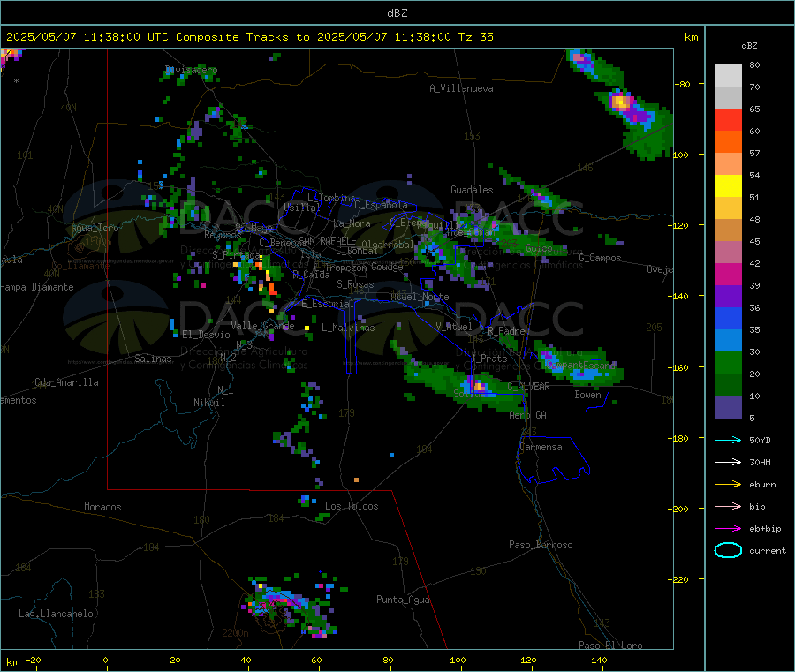Screen dimensions: 795x672
Task: Click the yellow 51 dBZ legend swatch
Action: pos(728,186)
